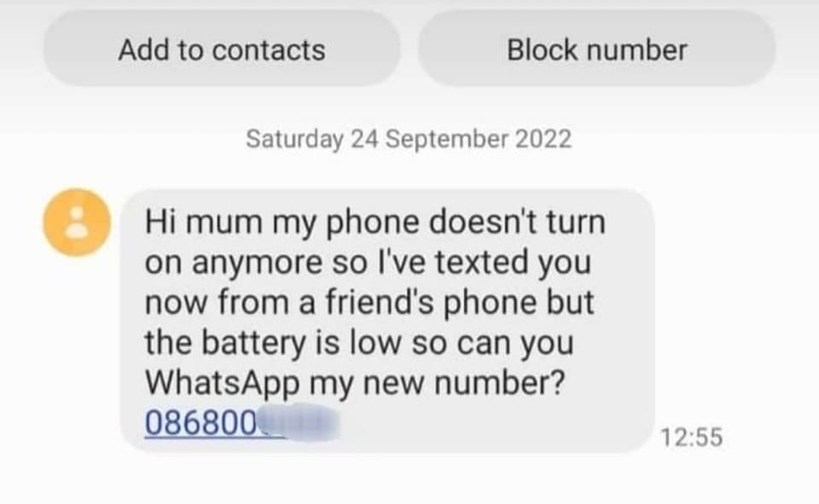Screen dimensions: 819x504
Task: Tap the person silhouette inside the orange avatar
Action: pyautogui.click(x=77, y=223)
